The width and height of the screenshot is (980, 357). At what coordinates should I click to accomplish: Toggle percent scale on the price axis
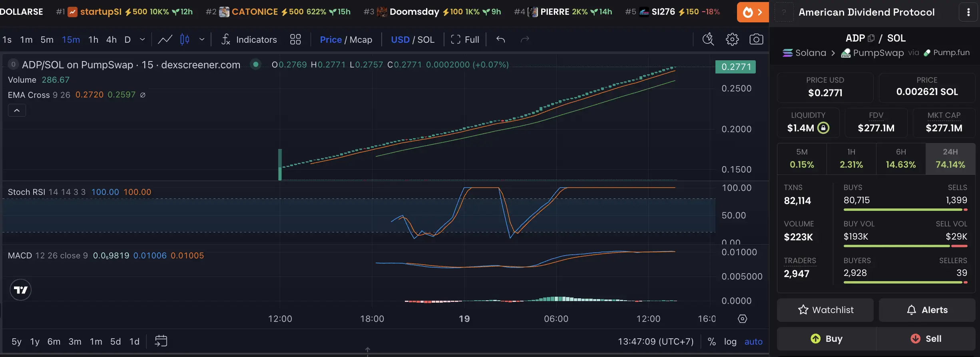point(711,341)
